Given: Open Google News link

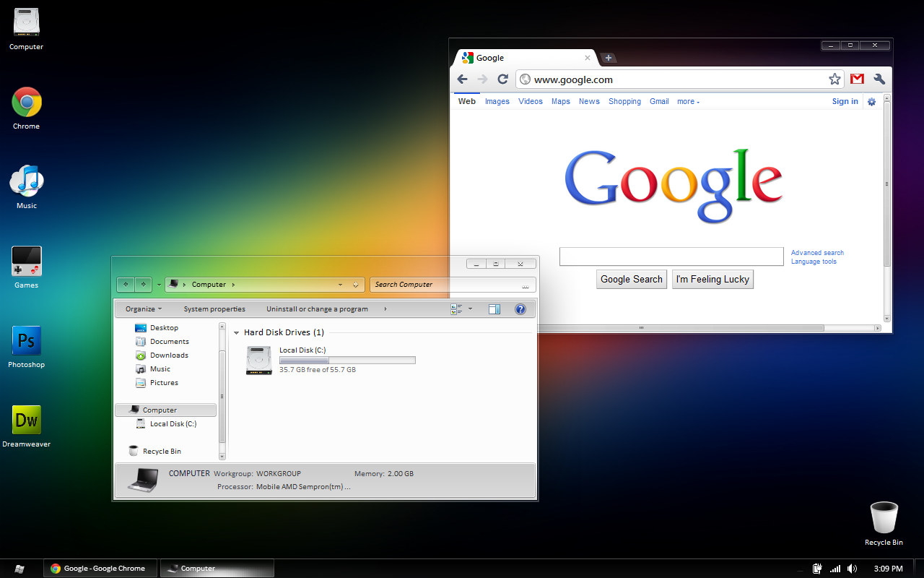Looking at the screenshot, I should pyautogui.click(x=589, y=102).
